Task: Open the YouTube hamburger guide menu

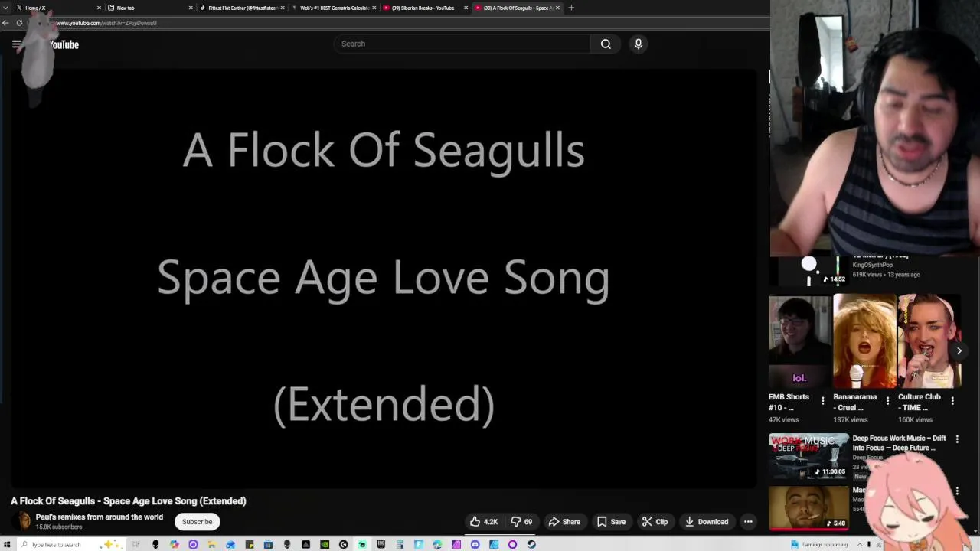Action: pyautogui.click(x=16, y=44)
